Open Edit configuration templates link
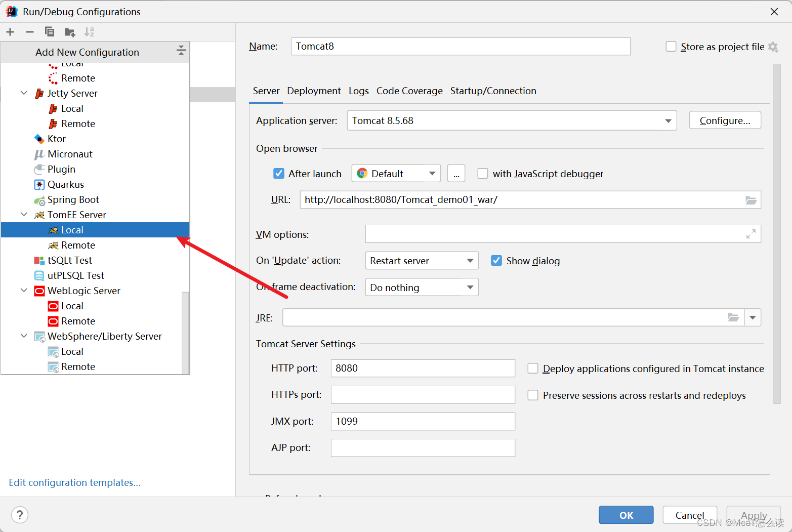Viewport: 792px width, 532px height. [75, 482]
